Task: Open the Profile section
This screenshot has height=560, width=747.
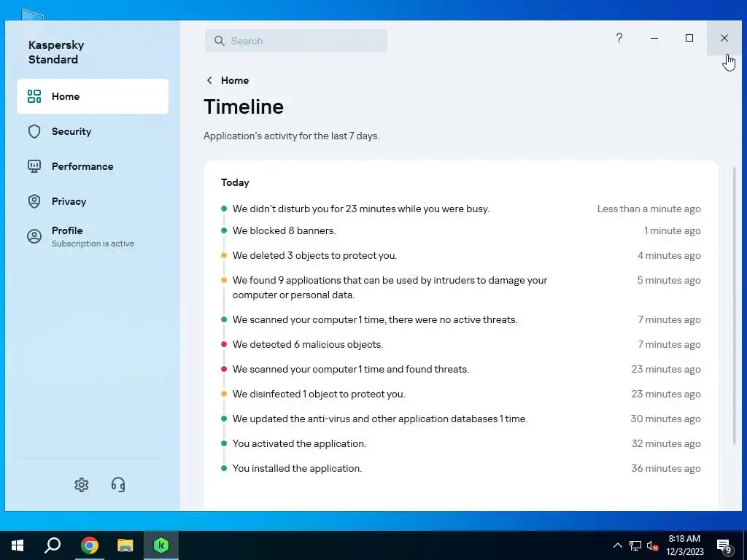Action: click(x=93, y=236)
